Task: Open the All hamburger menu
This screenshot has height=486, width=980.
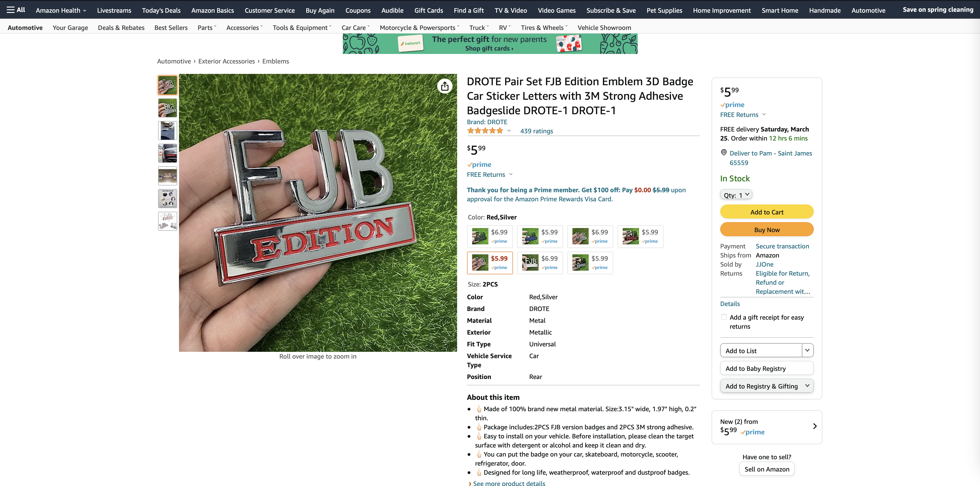Action: coord(16,10)
